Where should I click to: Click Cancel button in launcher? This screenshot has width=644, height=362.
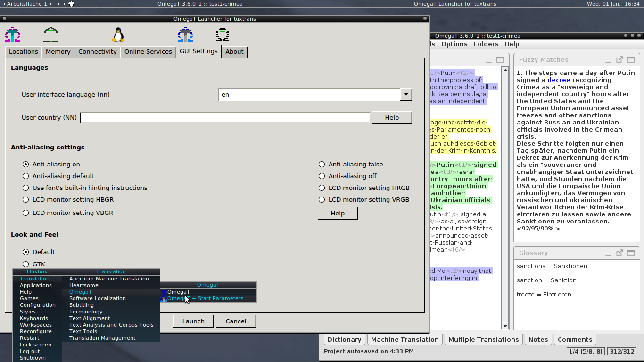(x=236, y=321)
